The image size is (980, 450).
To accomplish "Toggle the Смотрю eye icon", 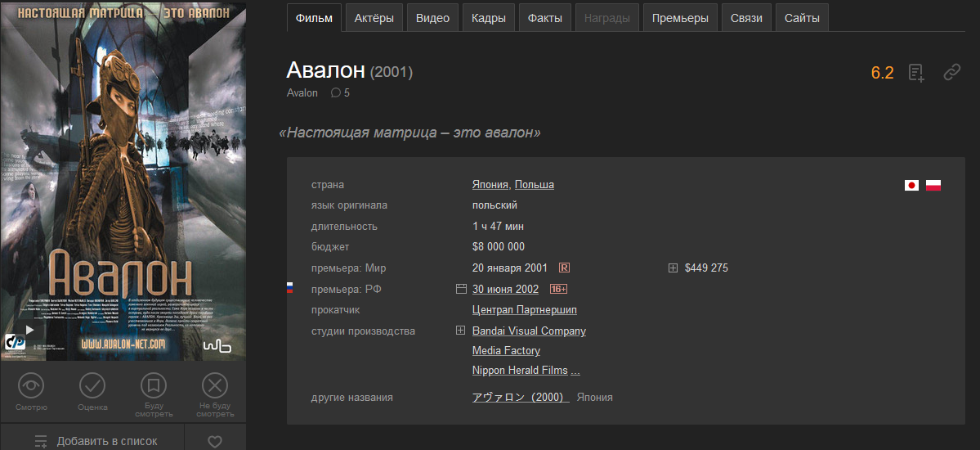I will pos(30,385).
